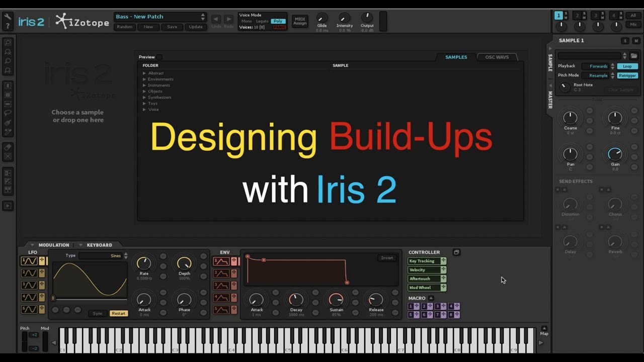Open help with the question mark icon

8,26
